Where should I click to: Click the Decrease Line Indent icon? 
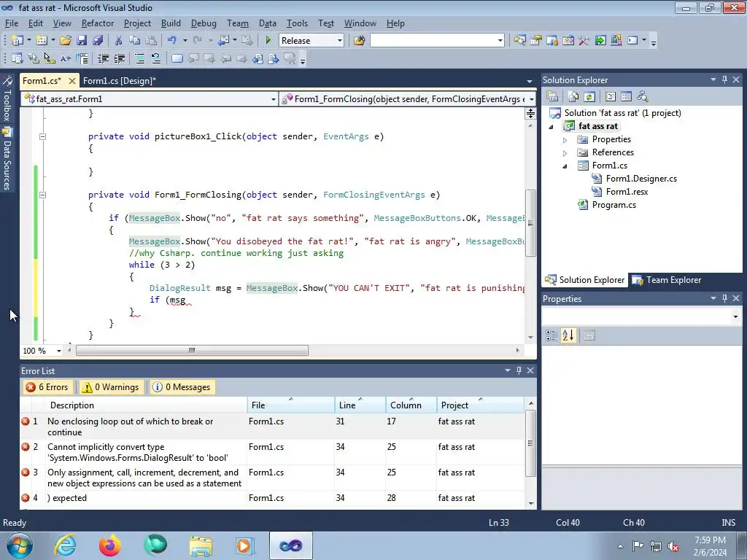(x=103, y=58)
